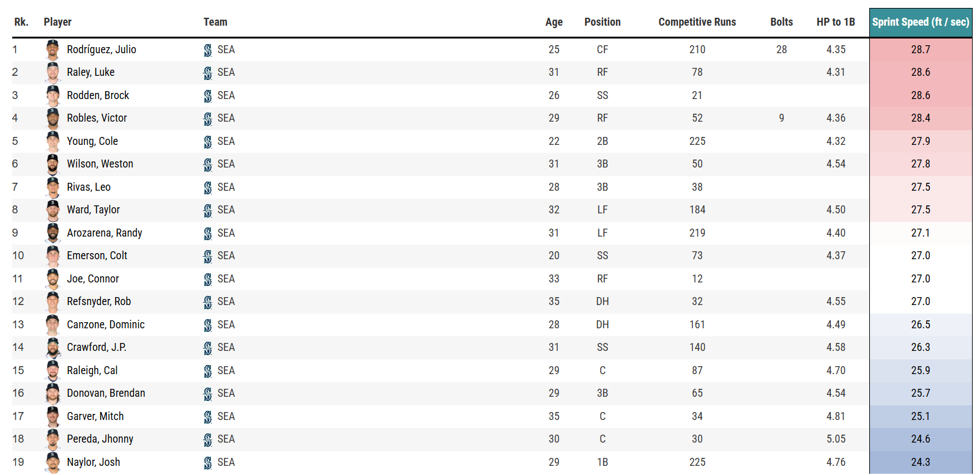
Task: Click the Mariners logo in Luke Raley's row
Action: click(208, 73)
